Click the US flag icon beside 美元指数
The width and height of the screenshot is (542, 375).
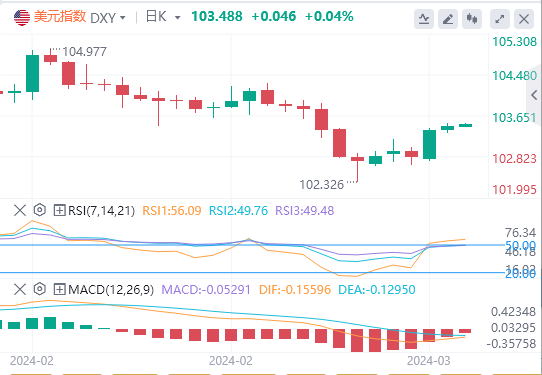pyautogui.click(x=22, y=17)
